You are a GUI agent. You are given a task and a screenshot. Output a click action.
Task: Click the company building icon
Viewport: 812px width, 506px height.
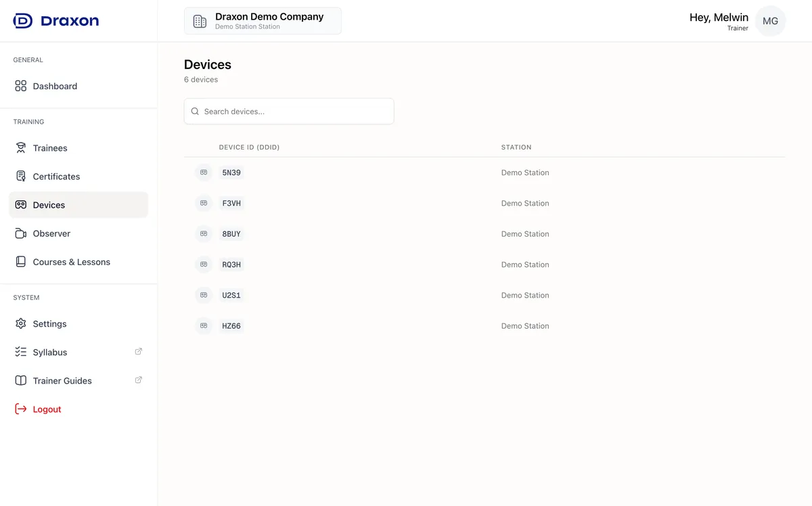(200, 21)
